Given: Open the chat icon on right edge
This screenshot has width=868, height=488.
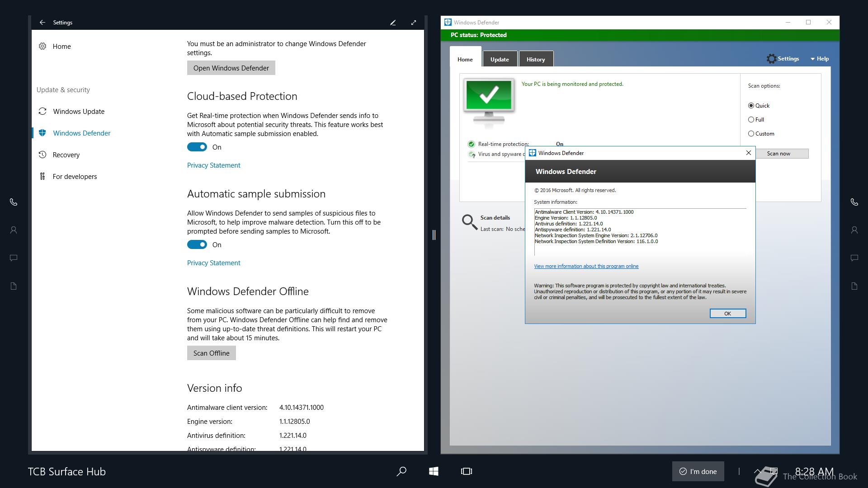Looking at the screenshot, I should (854, 258).
